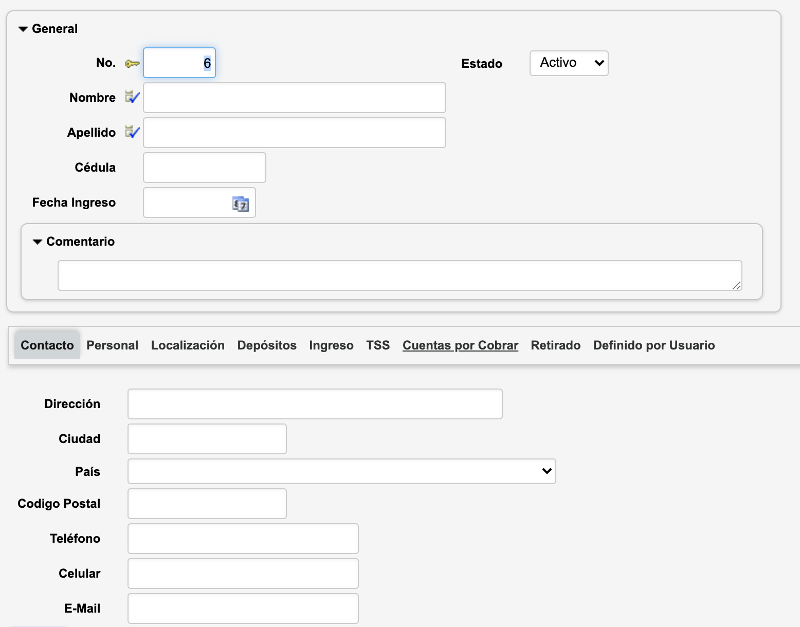
Task: Switch to the Retirado tab
Action: pyautogui.click(x=555, y=345)
